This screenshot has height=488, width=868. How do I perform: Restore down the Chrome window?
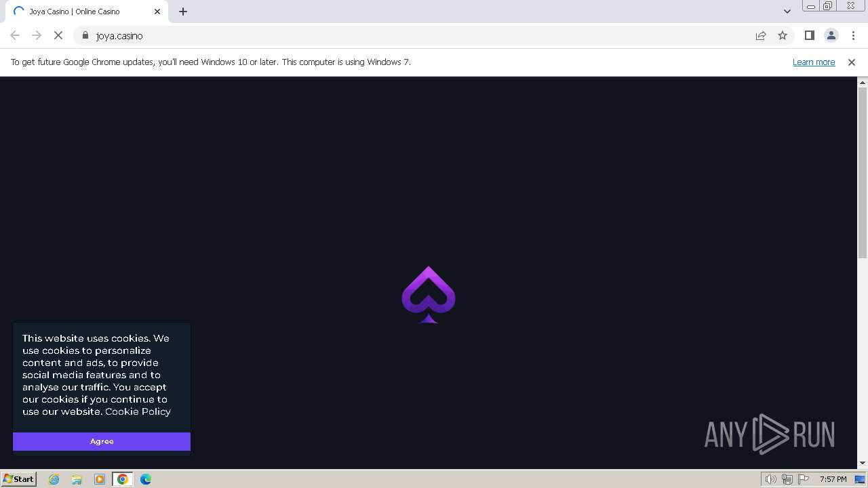click(828, 6)
